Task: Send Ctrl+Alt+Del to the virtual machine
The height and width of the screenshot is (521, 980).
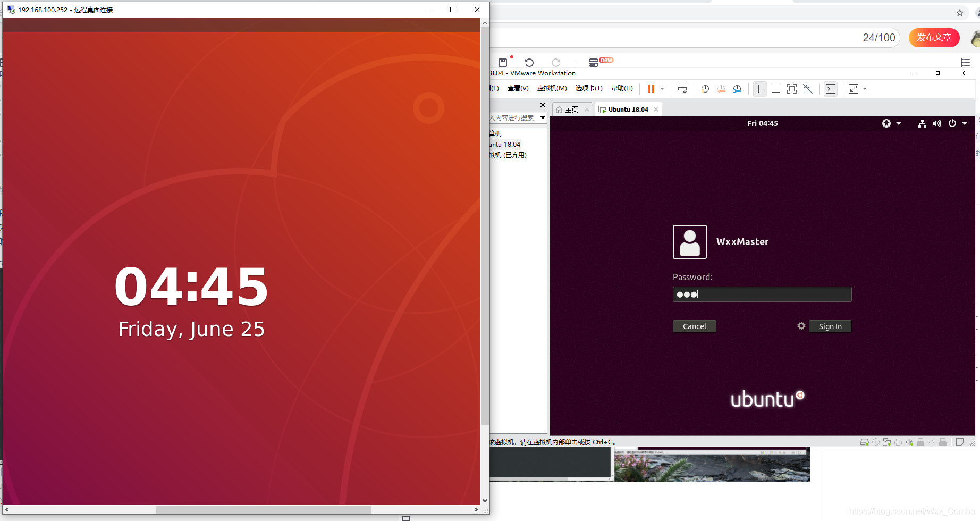Action: click(682, 89)
